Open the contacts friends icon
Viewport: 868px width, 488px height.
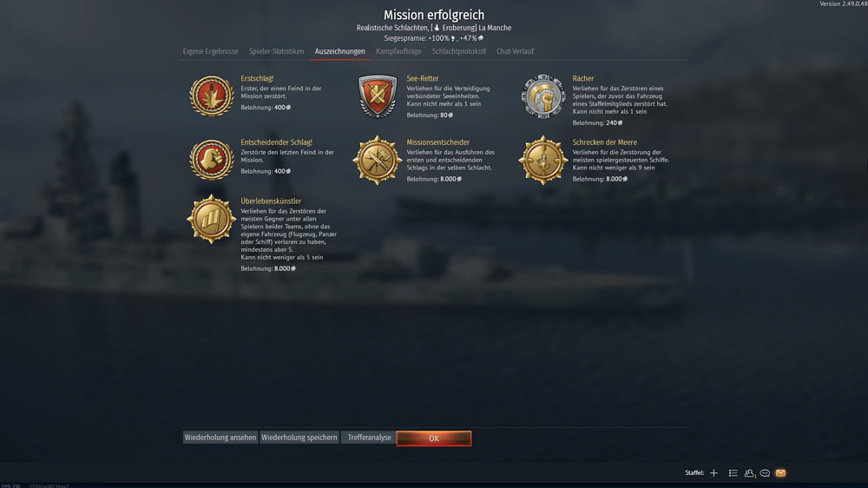[x=750, y=473]
